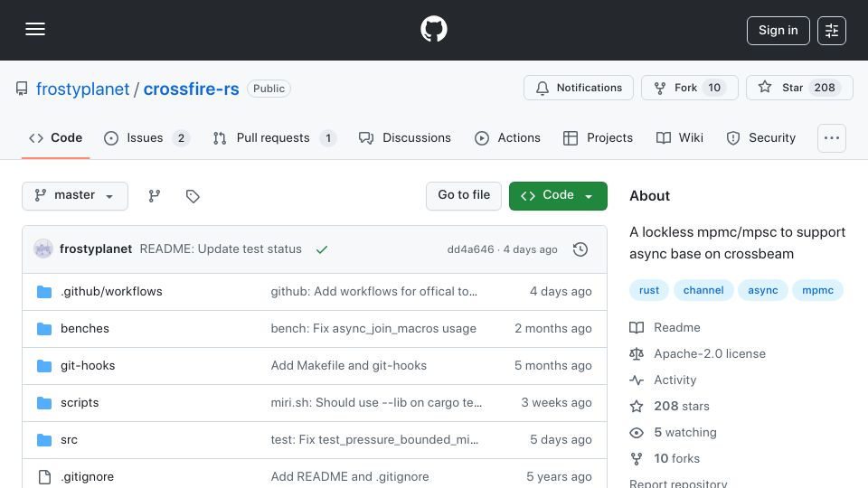Open the hamburger navigation menu
Screen dimensions: 868x488
point(35,29)
